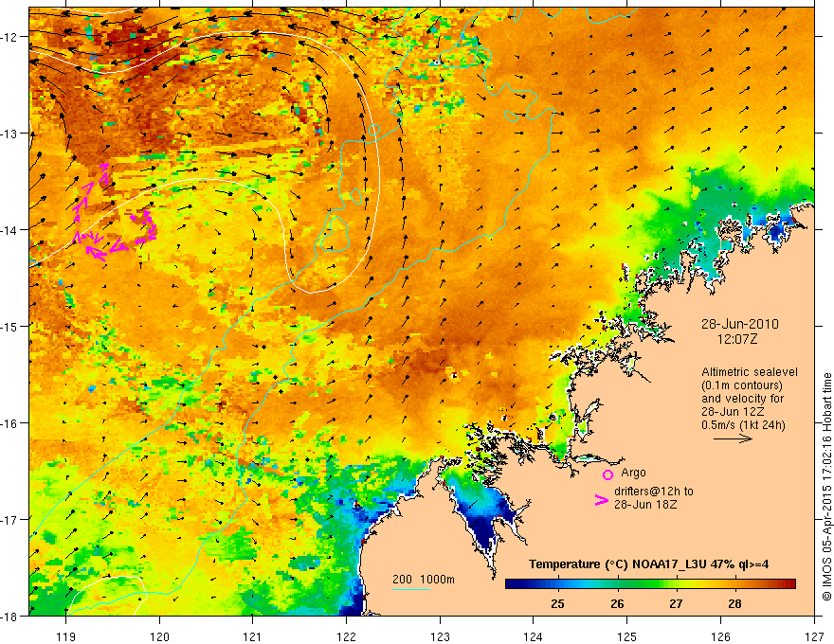834x644 pixels.
Task: Click longitude axis label 119
Action: tap(66, 636)
